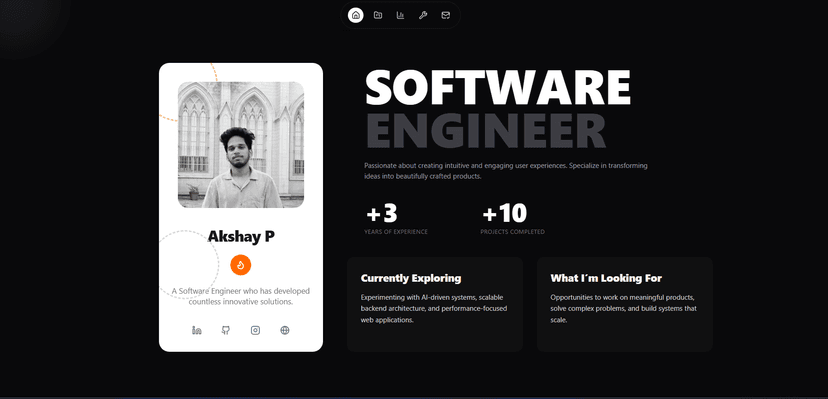
Task: Click the PROJECTS COMPLETED label
Action: click(512, 232)
